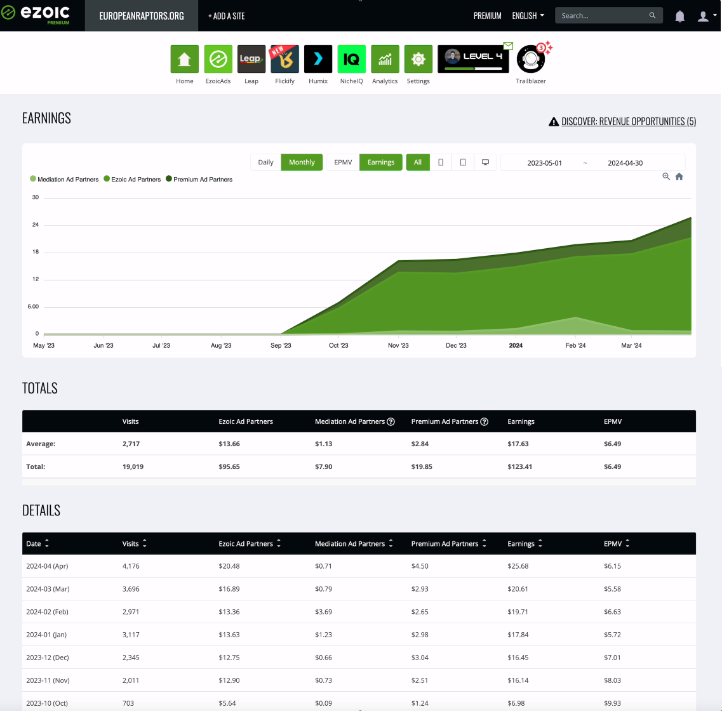Open the Trailblazer astronaut icon
Screen dimensions: 722x728
point(531,59)
